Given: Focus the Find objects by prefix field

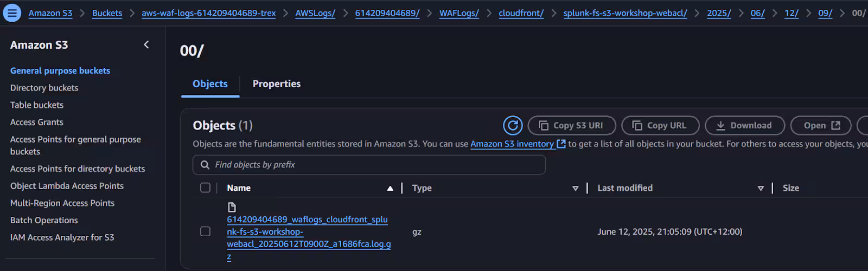Looking at the screenshot, I should (x=374, y=165).
